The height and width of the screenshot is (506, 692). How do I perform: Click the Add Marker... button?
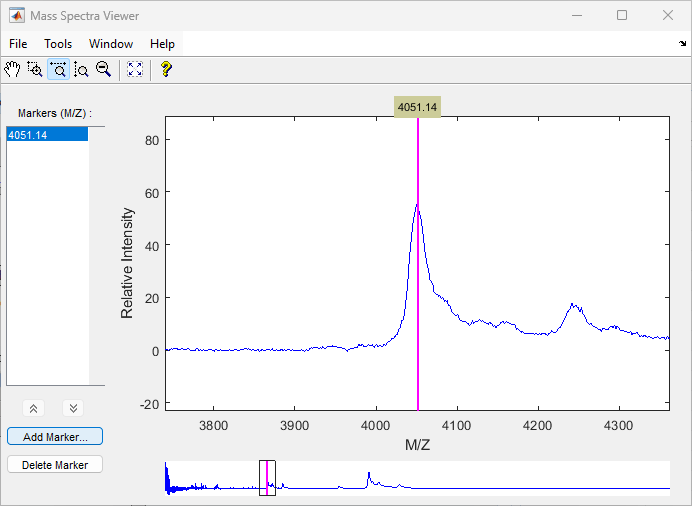[55, 436]
